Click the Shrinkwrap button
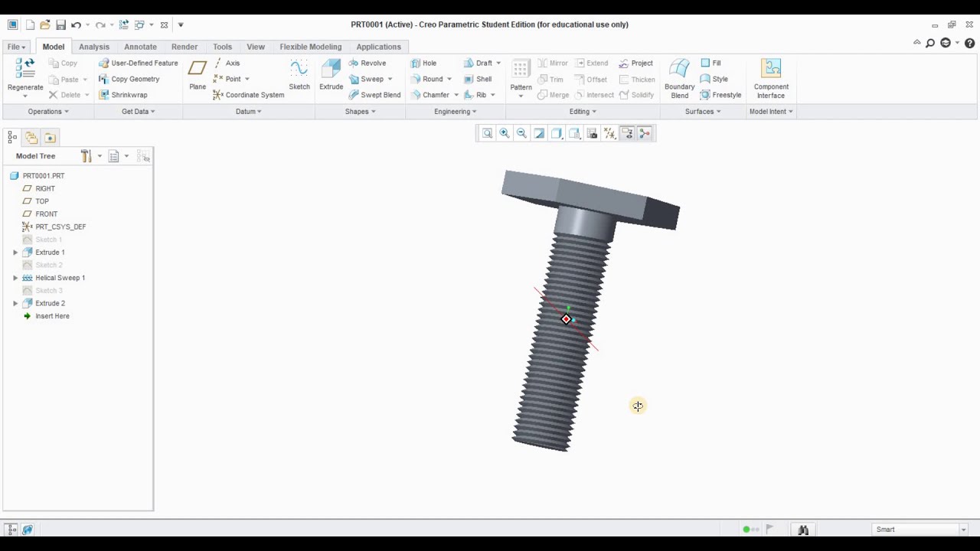The image size is (980, 551). point(122,95)
